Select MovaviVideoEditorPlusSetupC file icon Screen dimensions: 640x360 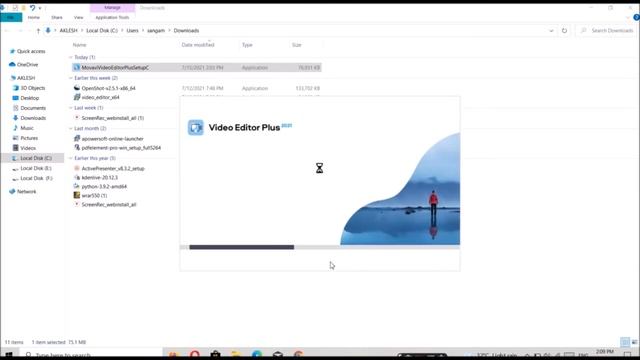77,67
